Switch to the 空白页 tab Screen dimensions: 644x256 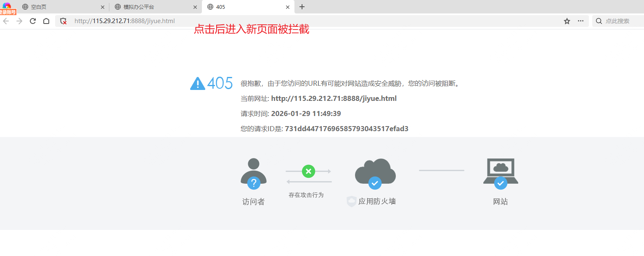click(x=63, y=7)
